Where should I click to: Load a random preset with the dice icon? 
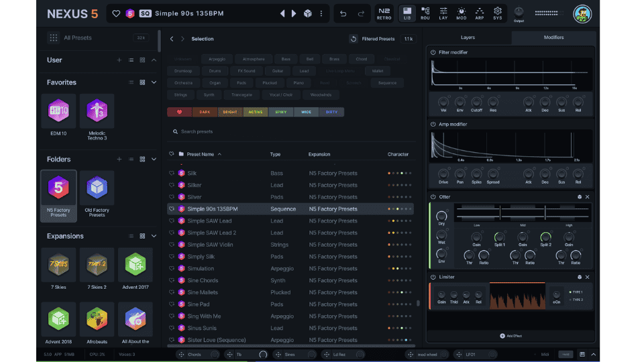[x=308, y=13]
